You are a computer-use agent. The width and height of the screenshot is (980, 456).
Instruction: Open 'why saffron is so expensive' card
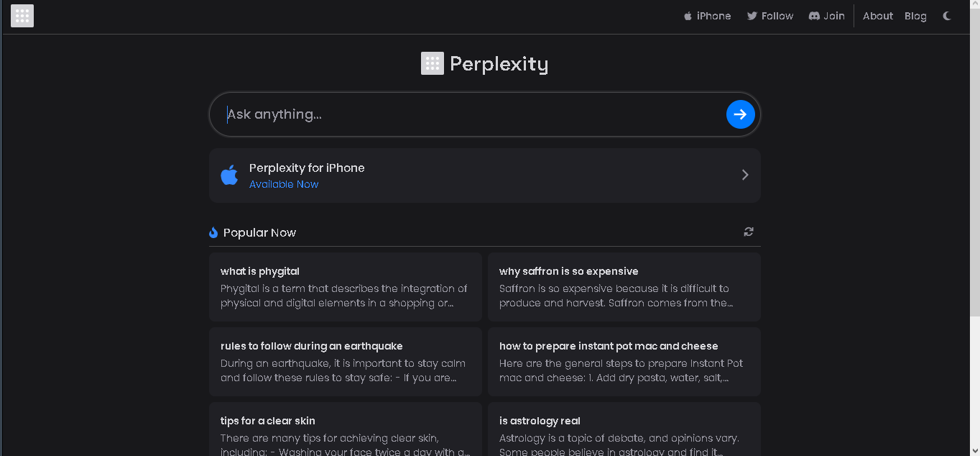tap(624, 286)
